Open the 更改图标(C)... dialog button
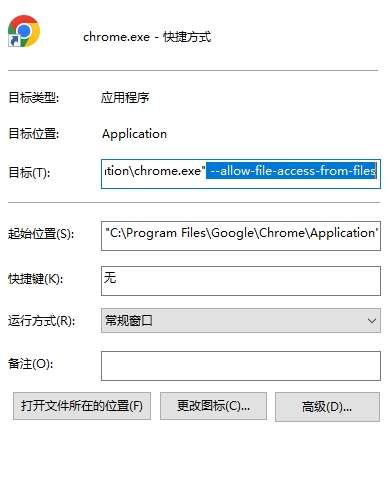Screen dimensions: 391x482 [213, 406]
